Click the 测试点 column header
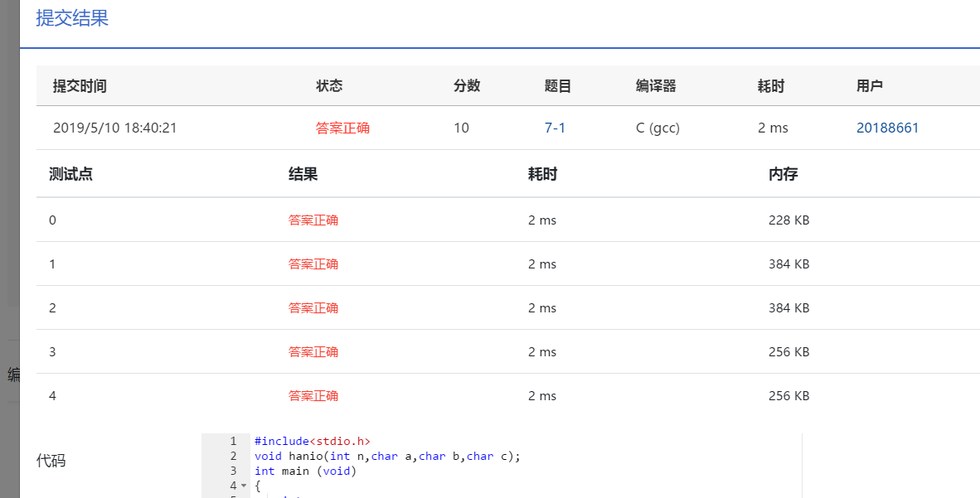 pyautogui.click(x=70, y=174)
